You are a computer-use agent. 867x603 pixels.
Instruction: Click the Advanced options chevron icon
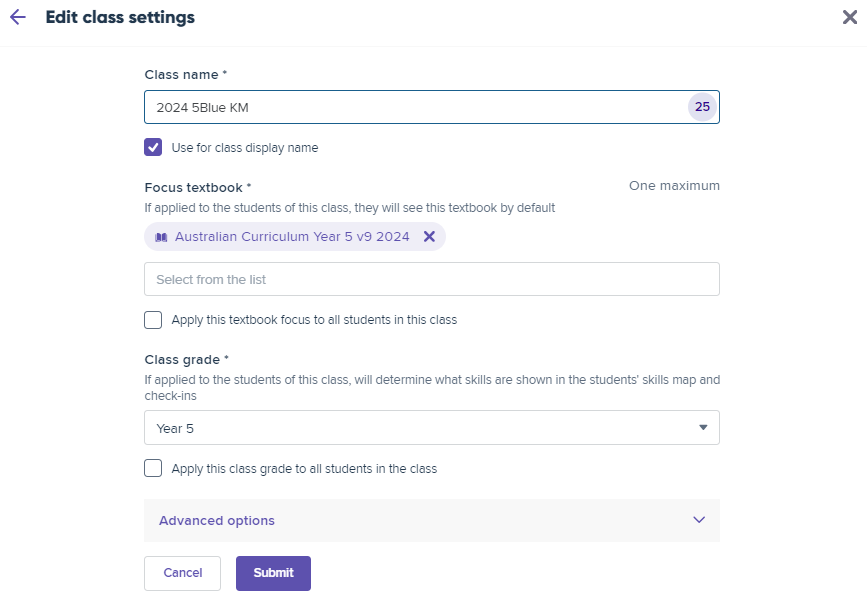(699, 520)
